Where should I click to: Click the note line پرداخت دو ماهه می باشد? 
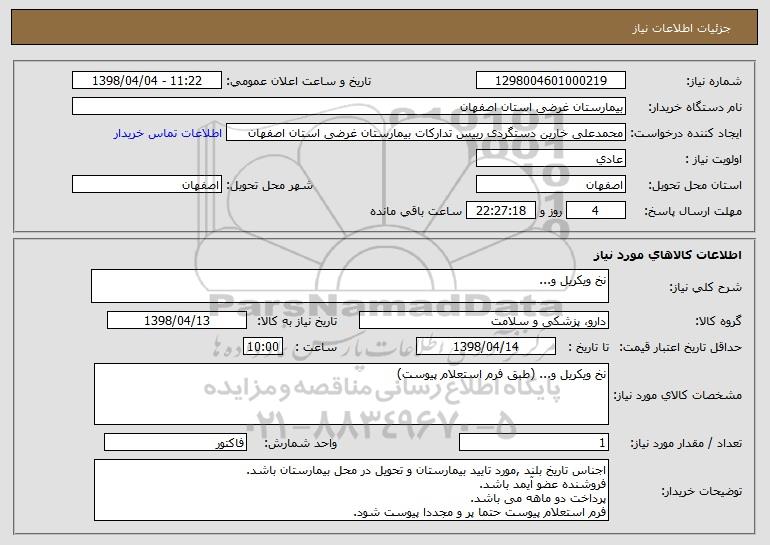pyautogui.click(x=538, y=499)
